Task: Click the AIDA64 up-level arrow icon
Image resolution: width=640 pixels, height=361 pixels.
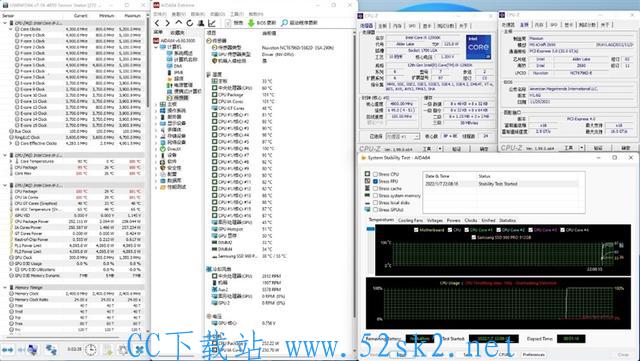Action: (x=179, y=23)
